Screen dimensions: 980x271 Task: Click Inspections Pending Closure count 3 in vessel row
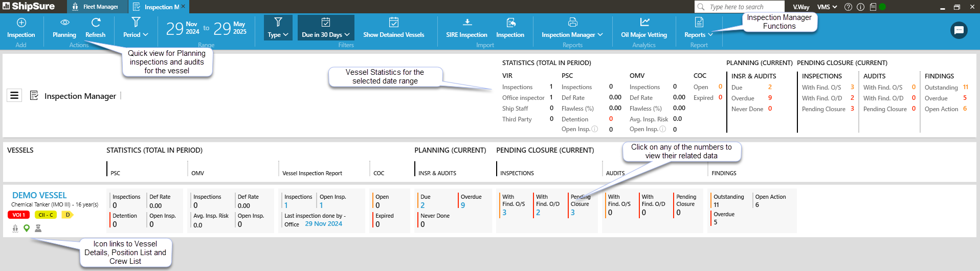click(x=573, y=213)
